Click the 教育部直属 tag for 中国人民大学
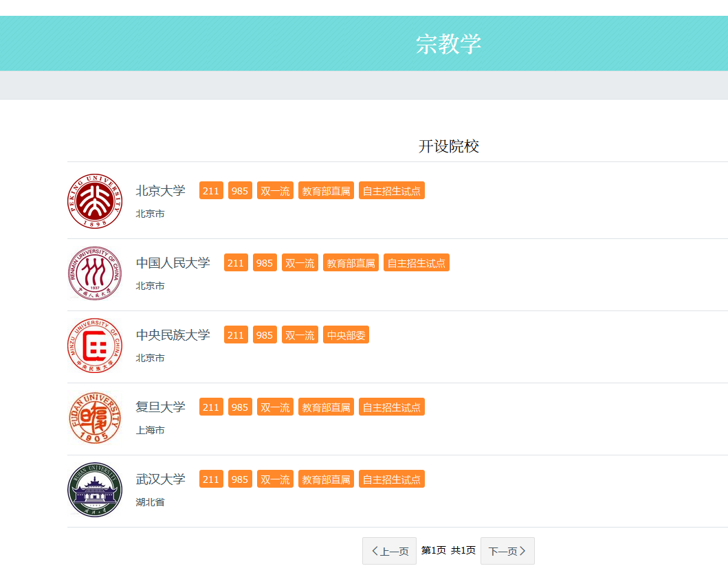This screenshot has height=577, width=728. coord(351,263)
